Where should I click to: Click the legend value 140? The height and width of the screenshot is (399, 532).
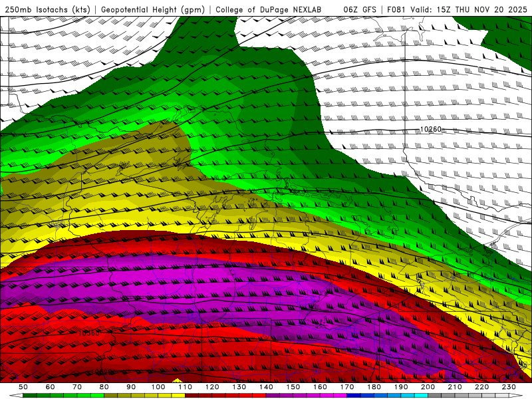[x=267, y=387]
